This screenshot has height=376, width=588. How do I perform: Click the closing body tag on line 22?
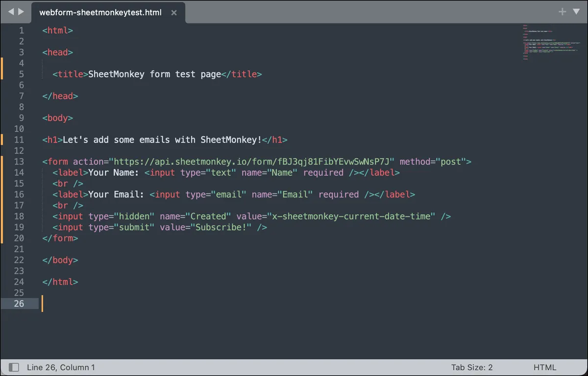(60, 260)
